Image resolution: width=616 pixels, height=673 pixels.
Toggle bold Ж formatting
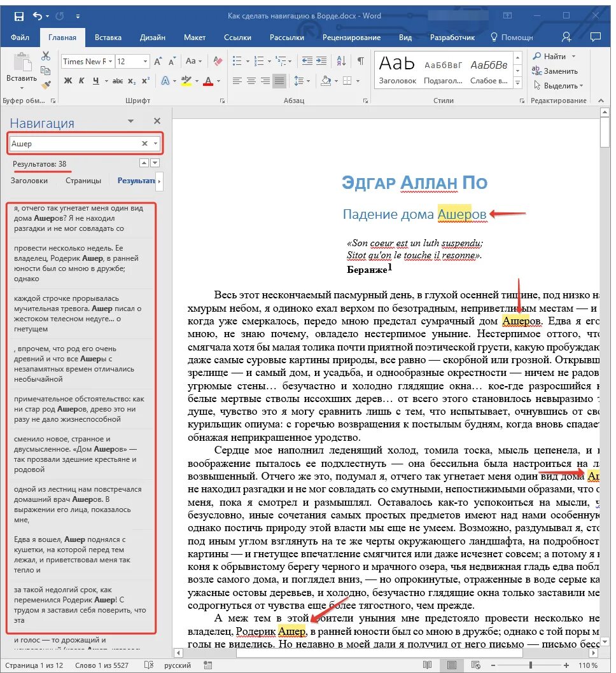68,81
